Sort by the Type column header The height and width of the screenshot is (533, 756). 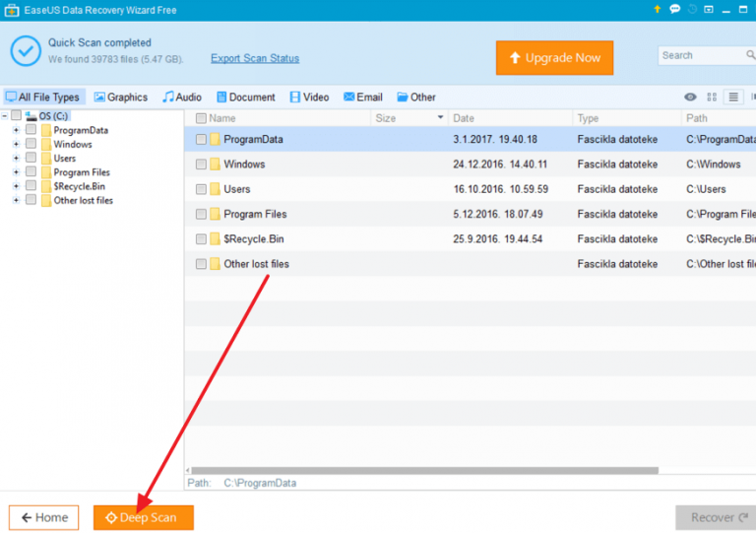[x=627, y=118]
